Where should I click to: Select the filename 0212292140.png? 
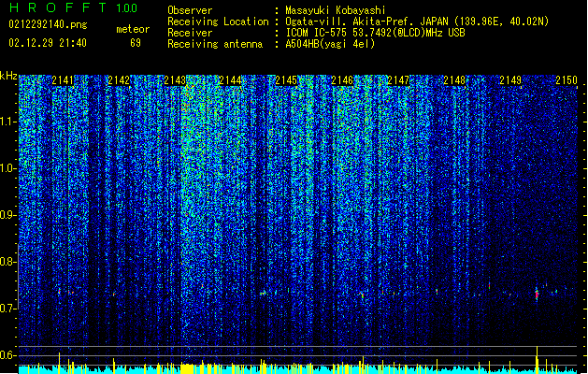(48, 24)
